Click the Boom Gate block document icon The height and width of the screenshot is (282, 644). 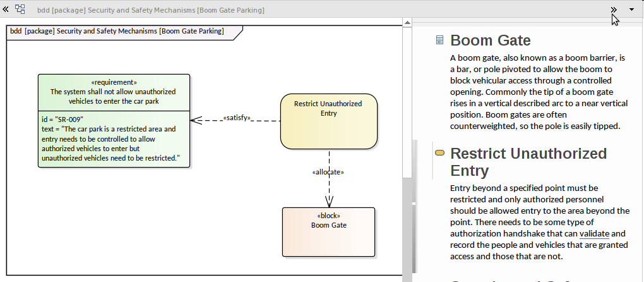click(439, 40)
